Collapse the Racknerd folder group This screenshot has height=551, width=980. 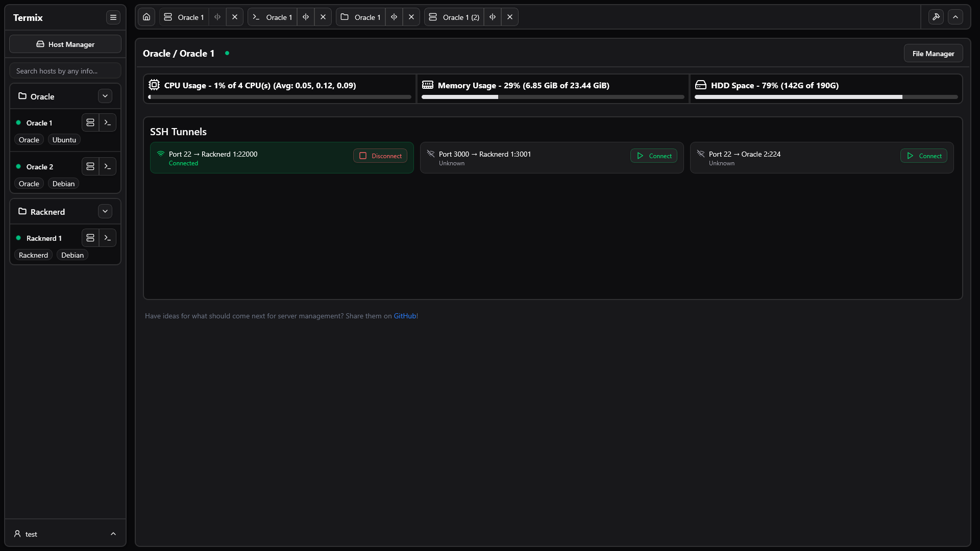(x=105, y=211)
